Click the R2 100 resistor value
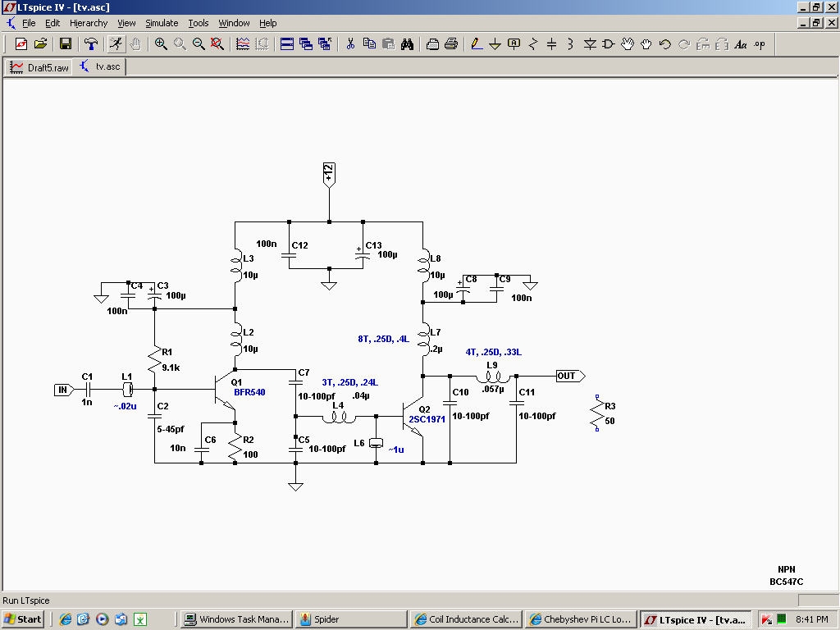This screenshot has height=630, width=840. pos(250,454)
